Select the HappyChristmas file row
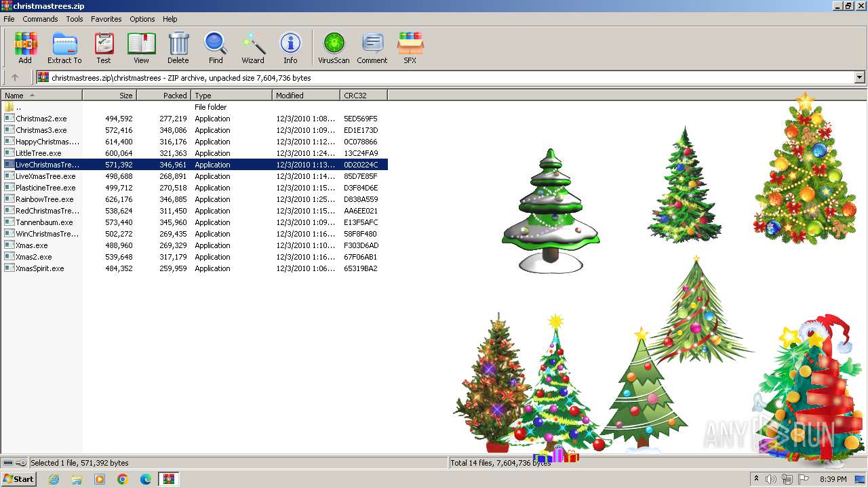This screenshot has width=868, height=488. (x=194, y=142)
